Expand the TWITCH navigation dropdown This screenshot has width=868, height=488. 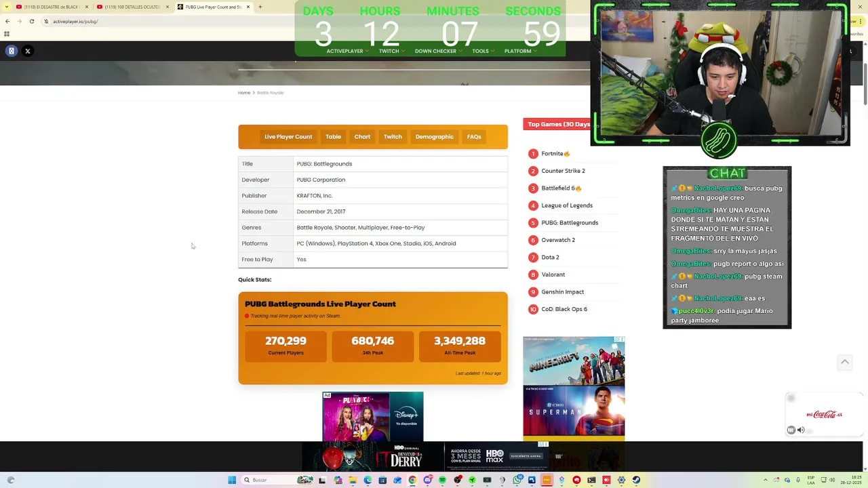point(391,51)
